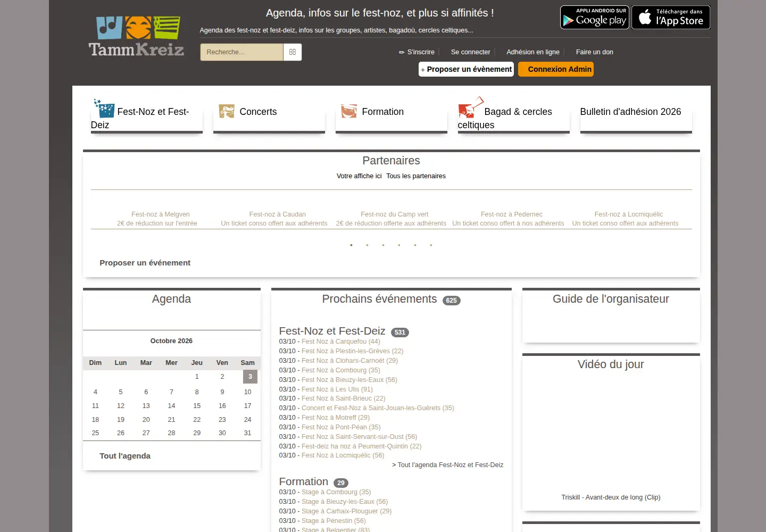
Task: Open partner Fest-noz à Caudan
Action: click(277, 214)
